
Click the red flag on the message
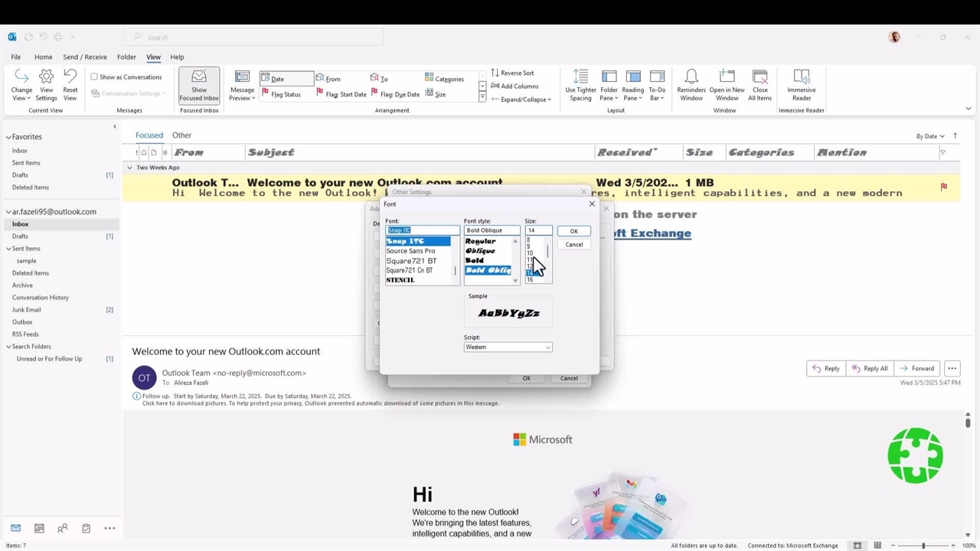[943, 187]
